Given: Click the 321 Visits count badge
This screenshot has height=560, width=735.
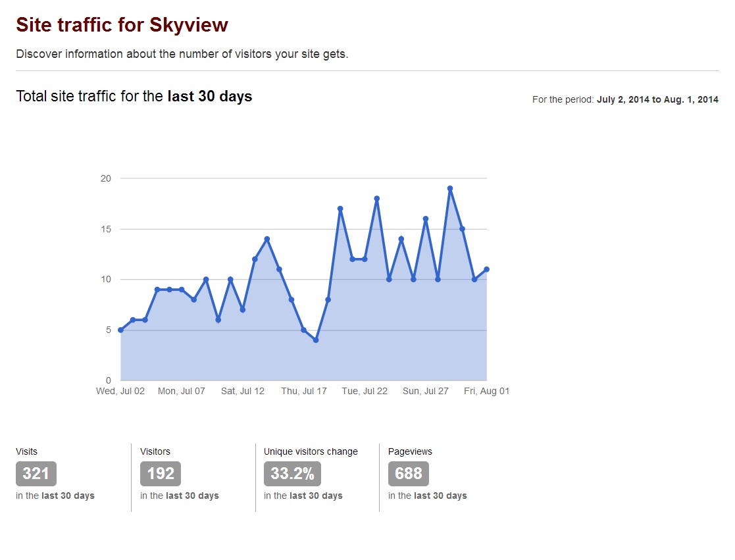Looking at the screenshot, I should [36, 474].
